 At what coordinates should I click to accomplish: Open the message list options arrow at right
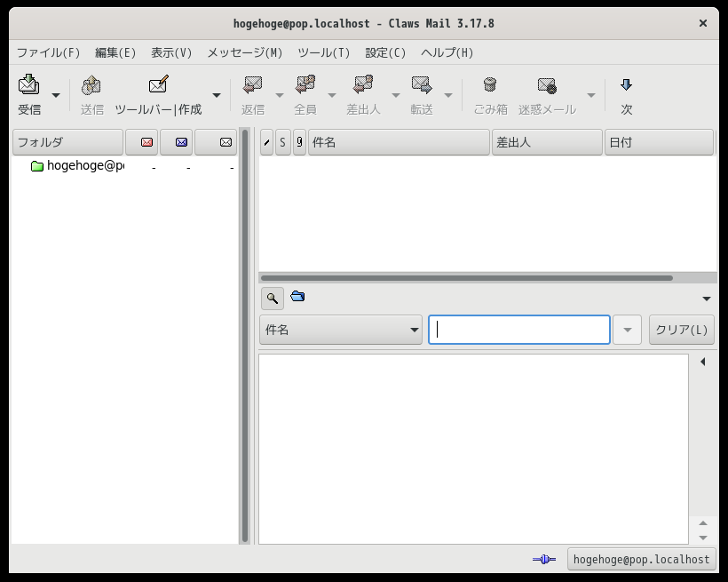(707, 299)
